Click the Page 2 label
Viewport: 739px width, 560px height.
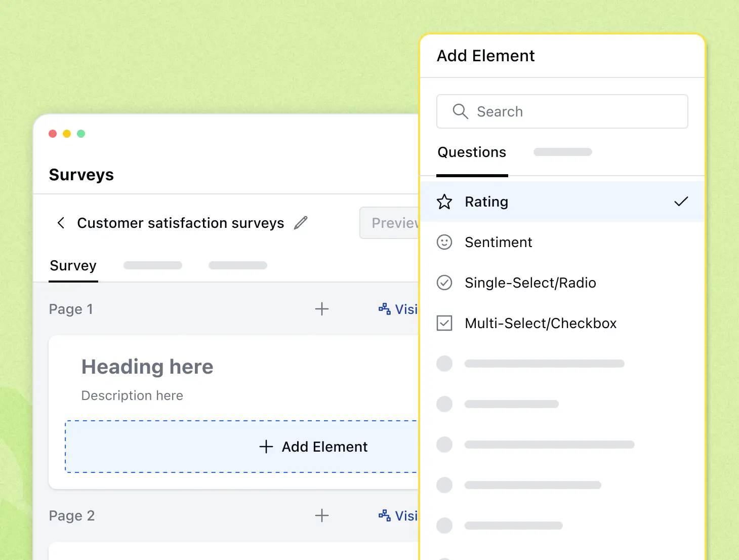(72, 515)
